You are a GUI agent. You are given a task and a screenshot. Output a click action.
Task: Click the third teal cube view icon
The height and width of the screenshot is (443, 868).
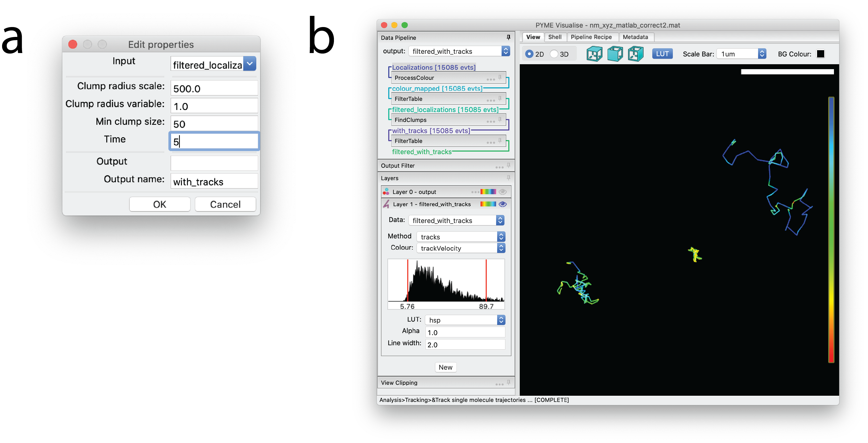coord(635,54)
